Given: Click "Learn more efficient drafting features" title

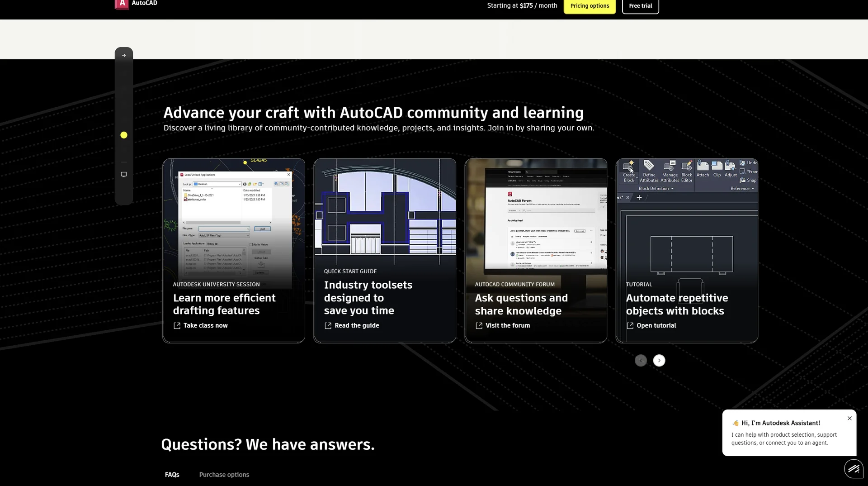Looking at the screenshot, I should click(224, 305).
